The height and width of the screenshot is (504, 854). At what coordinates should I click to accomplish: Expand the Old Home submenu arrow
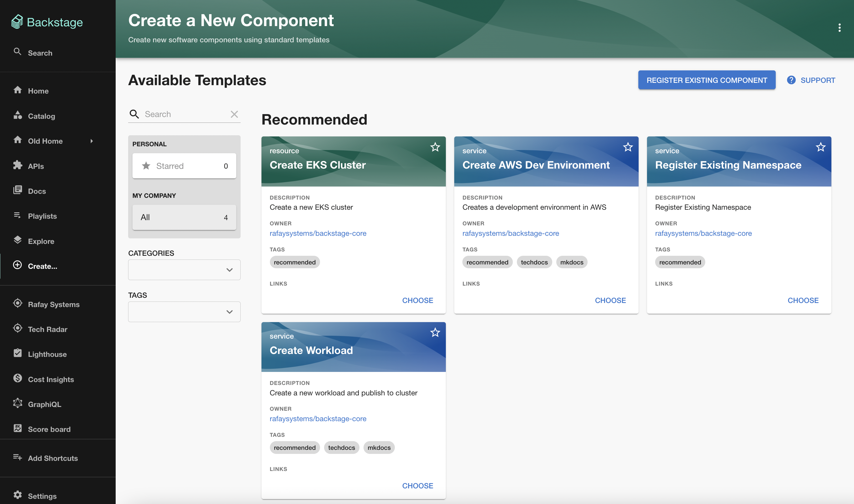pyautogui.click(x=91, y=141)
